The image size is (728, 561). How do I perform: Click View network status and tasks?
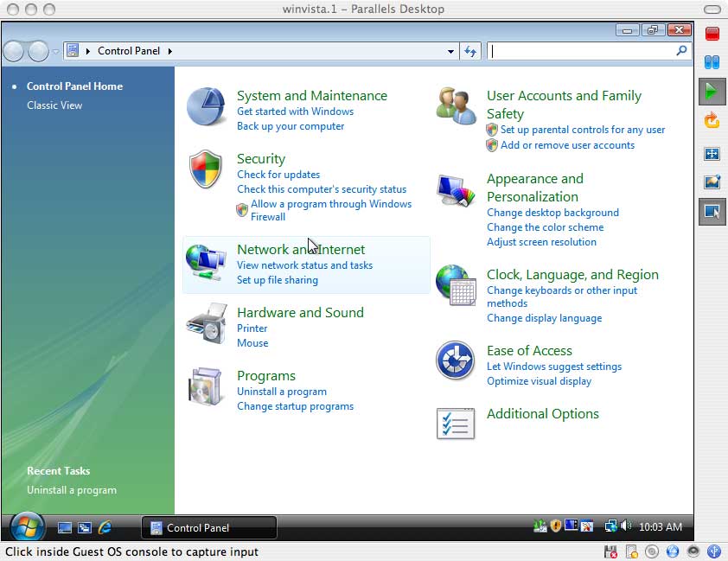point(304,265)
